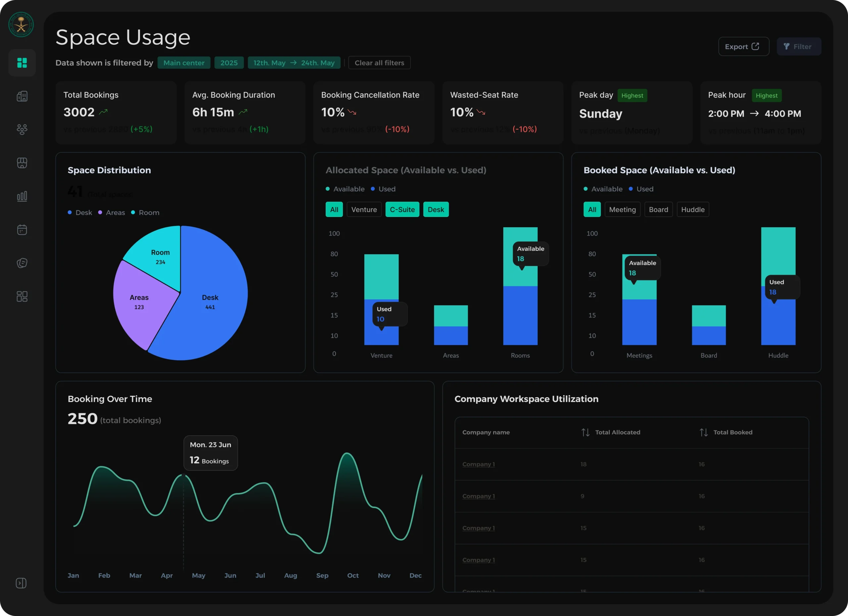Expand the sidebar using bottom panel icon
Image resolution: width=848 pixels, height=616 pixels.
(x=21, y=583)
